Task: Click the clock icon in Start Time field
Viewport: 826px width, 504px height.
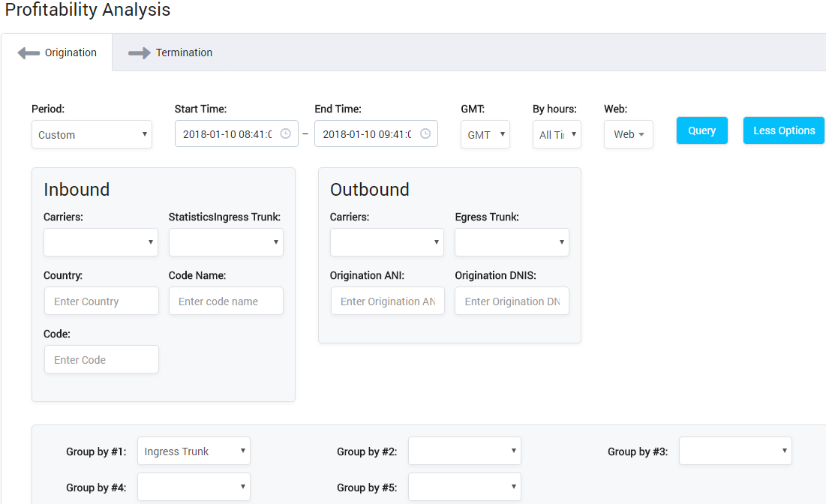Action: pos(286,133)
